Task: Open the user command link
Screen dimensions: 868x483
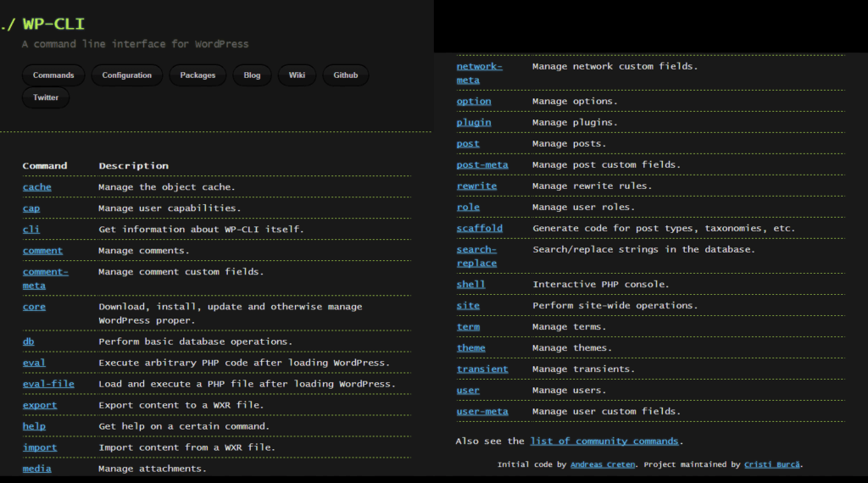Action: pos(468,390)
